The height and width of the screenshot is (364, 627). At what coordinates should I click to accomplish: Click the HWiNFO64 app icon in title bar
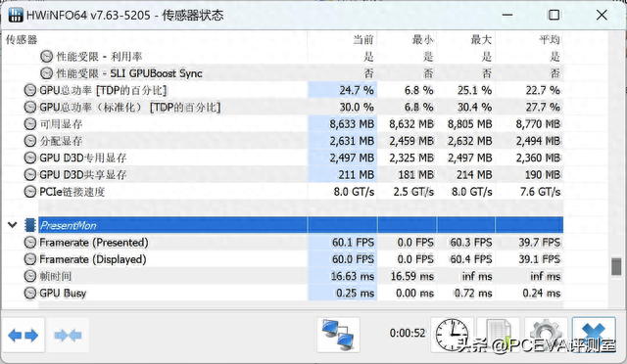click(16, 16)
